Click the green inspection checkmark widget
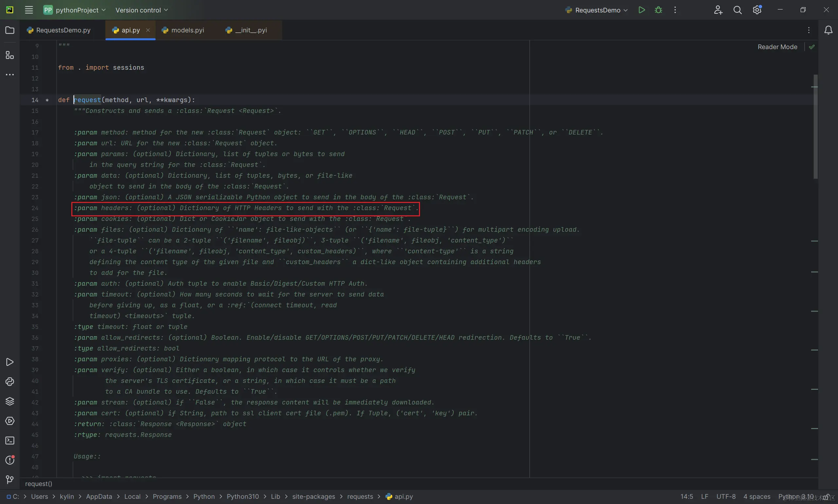 point(812,47)
